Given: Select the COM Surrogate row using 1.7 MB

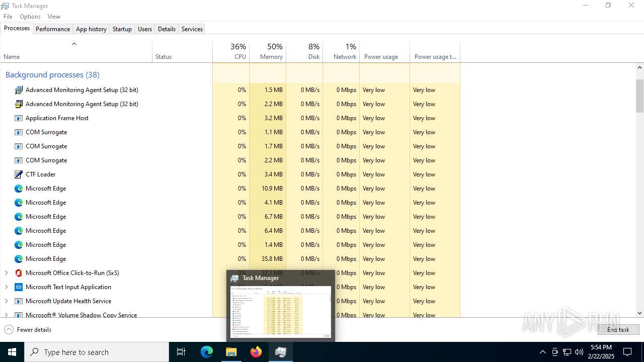Looking at the screenshot, I should tap(230, 146).
